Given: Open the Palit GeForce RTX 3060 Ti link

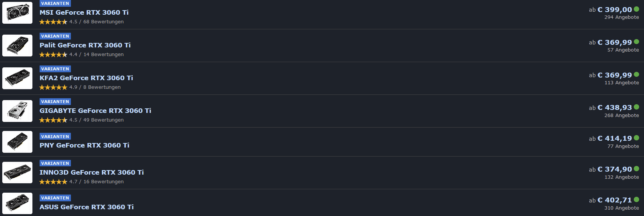Looking at the screenshot, I should [x=85, y=45].
